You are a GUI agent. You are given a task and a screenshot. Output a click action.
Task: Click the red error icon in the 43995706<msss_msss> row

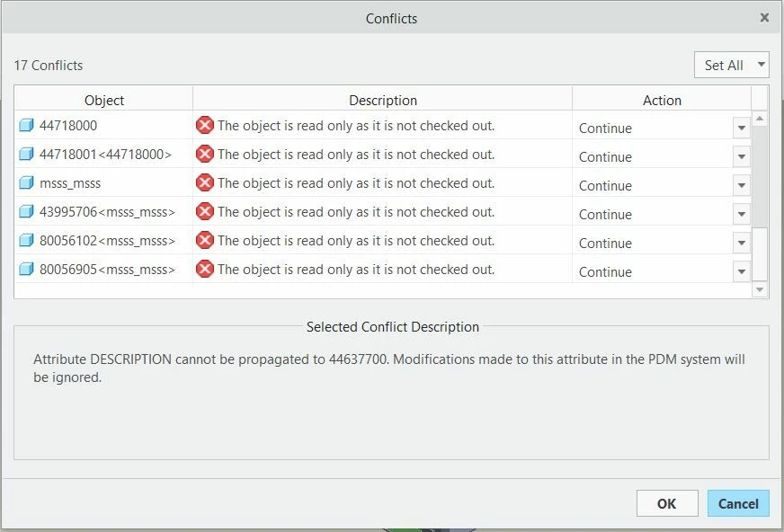[x=204, y=211]
